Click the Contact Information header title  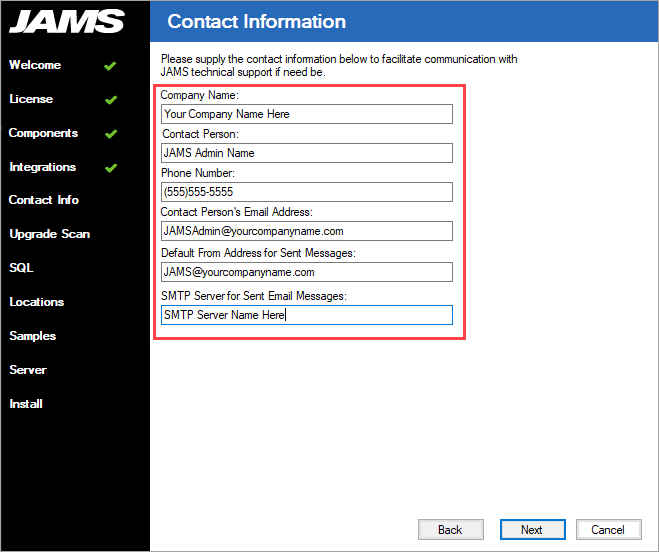tap(256, 21)
